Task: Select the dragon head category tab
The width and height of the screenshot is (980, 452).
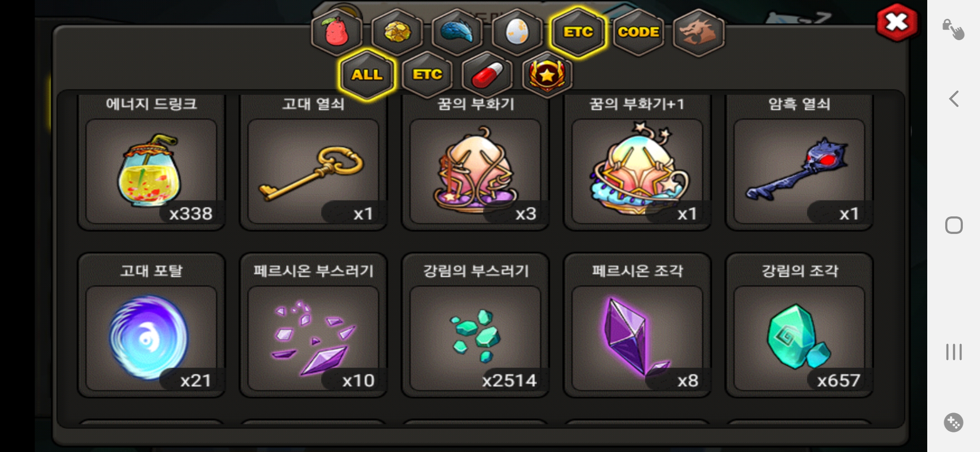Action: (x=699, y=32)
